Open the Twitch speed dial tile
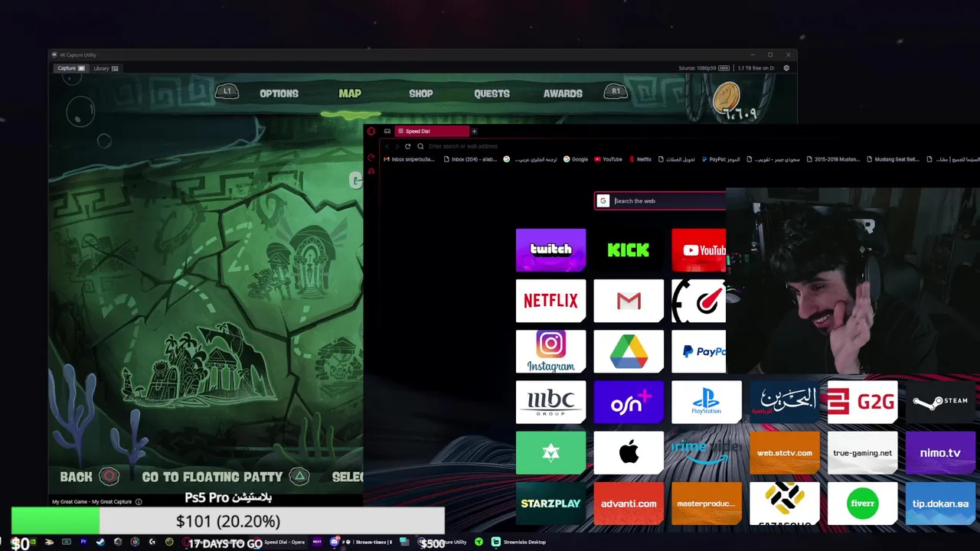Image resolution: width=980 pixels, height=551 pixels. (550, 249)
